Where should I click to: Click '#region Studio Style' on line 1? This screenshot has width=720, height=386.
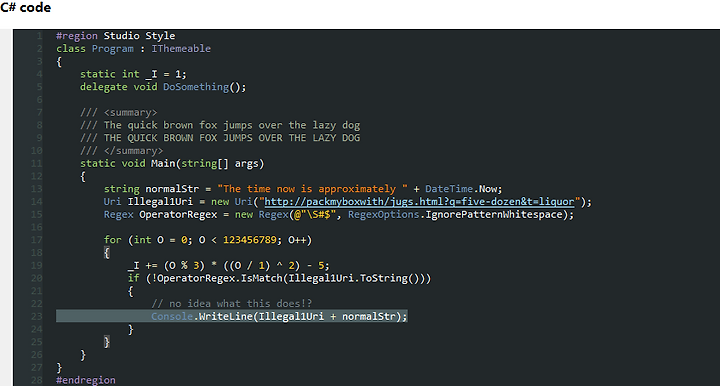(x=115, y=36)
